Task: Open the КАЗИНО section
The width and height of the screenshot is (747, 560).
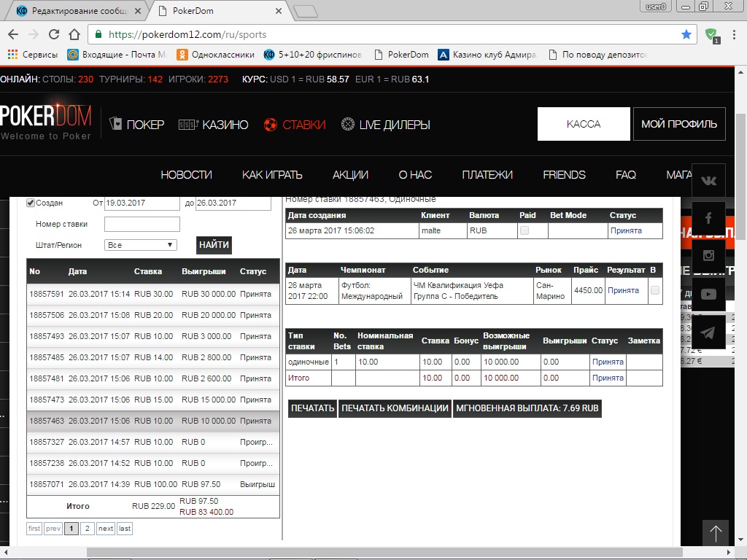Action: 214,125
